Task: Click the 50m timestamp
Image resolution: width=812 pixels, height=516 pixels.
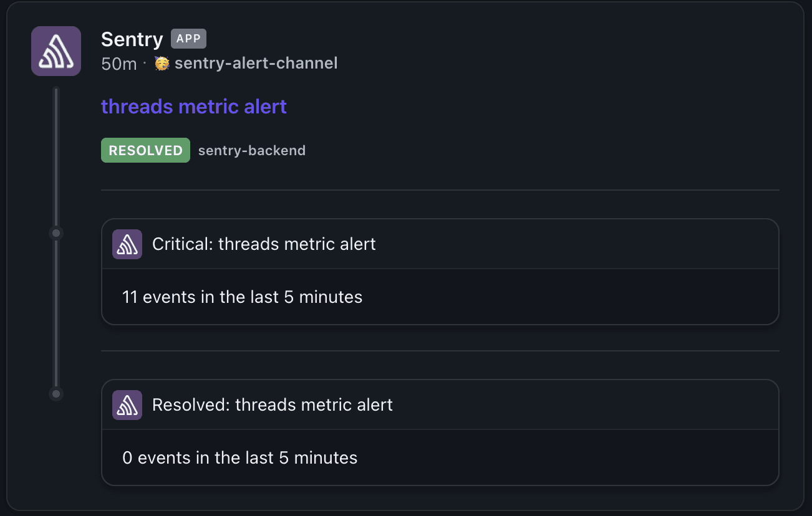Action: tap(118, 64)
